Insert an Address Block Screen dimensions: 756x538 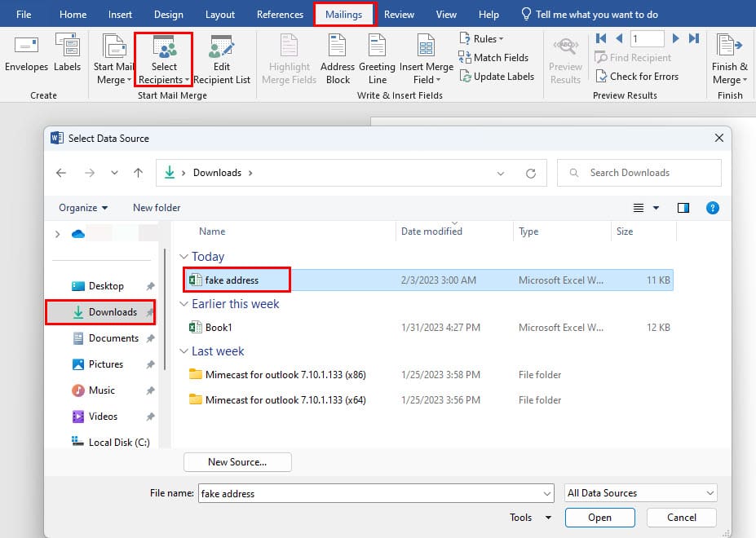pos(337,57)
